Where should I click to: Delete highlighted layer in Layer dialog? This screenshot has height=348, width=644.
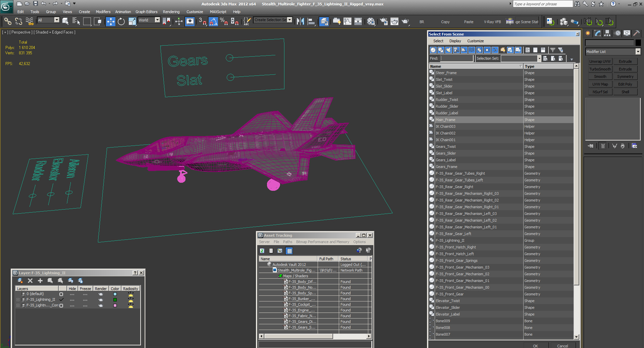pyautogui.click(x=30, y=281)
